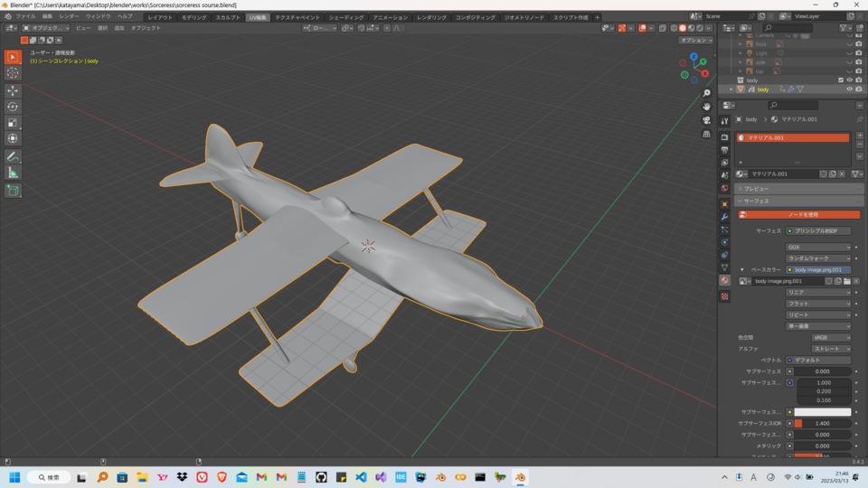Click the Zoom magnifier viewport gizmo

(706, 93)
